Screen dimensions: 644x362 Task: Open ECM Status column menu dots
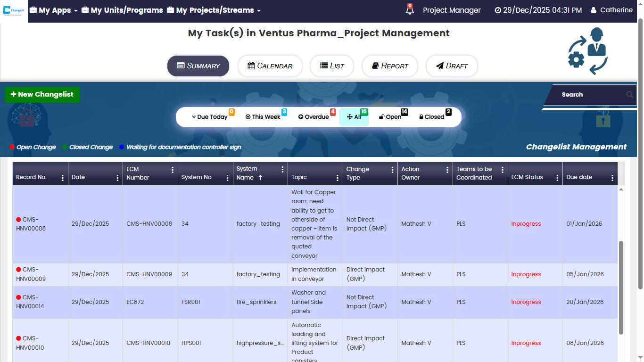pos(557,178)
